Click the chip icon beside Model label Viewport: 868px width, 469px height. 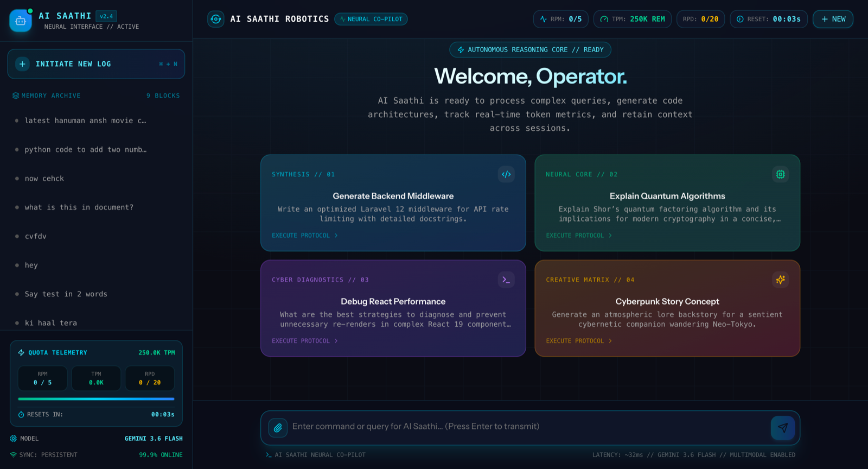pos(14,439)
